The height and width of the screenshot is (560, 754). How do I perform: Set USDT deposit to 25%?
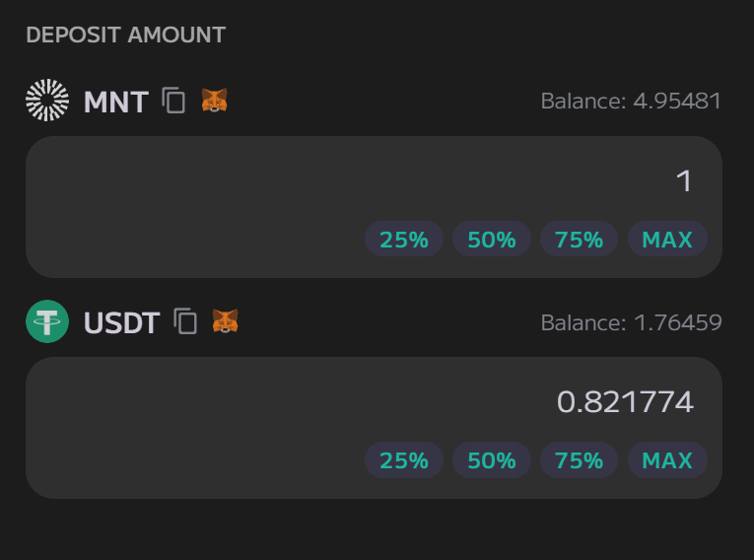(x=404, y=460)
